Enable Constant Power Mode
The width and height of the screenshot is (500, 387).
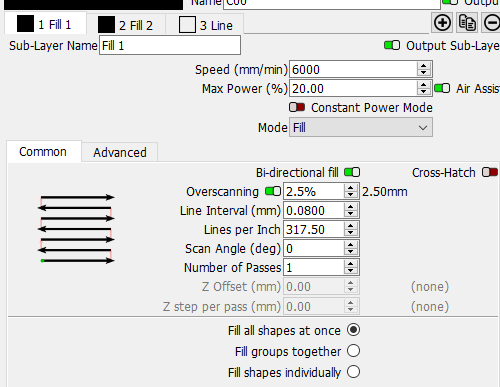[x=297, y=107]
